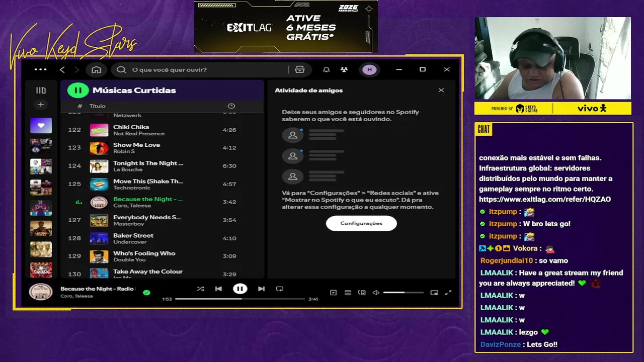
Task: Open the friend activity icon
Action: [x=344, y=69]
